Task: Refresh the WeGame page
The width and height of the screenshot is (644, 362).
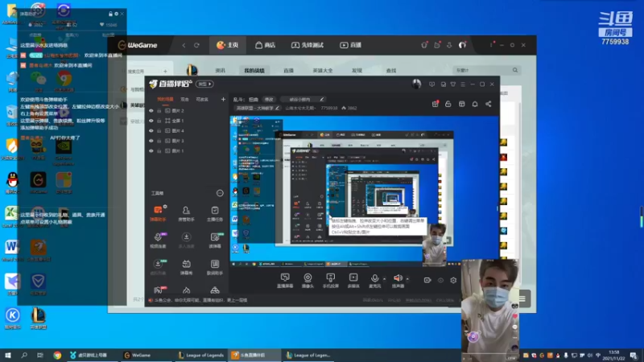Action: tap(196, 45)
